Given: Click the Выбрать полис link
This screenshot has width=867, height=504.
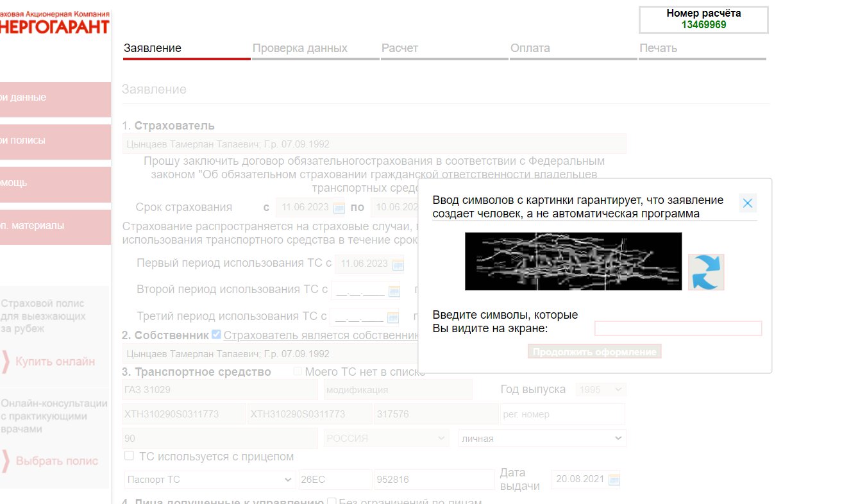Looking at the screenshot, I should pos(57,461).
